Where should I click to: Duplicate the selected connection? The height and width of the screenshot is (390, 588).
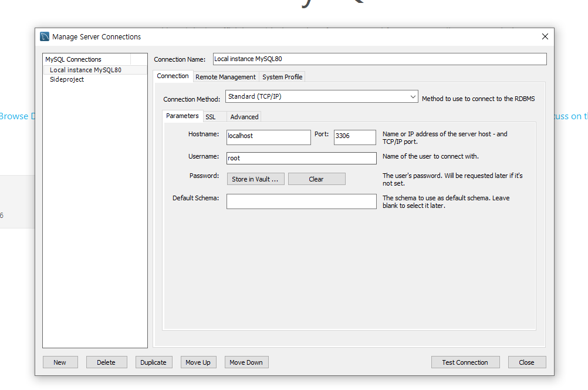pos(153,362)
